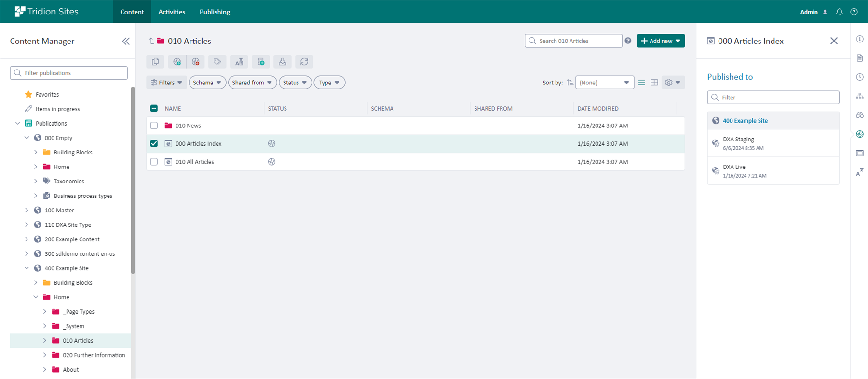This screenshot has width=868, height=379.
Task: Click the Add new button
Action: click(x=661, y=41)
